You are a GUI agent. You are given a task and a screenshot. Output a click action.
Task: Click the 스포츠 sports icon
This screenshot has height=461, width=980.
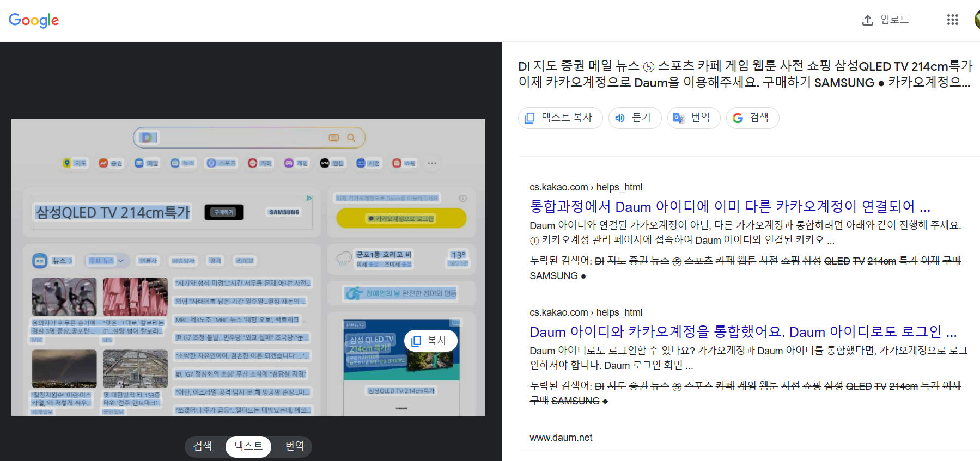pos(211,163)
